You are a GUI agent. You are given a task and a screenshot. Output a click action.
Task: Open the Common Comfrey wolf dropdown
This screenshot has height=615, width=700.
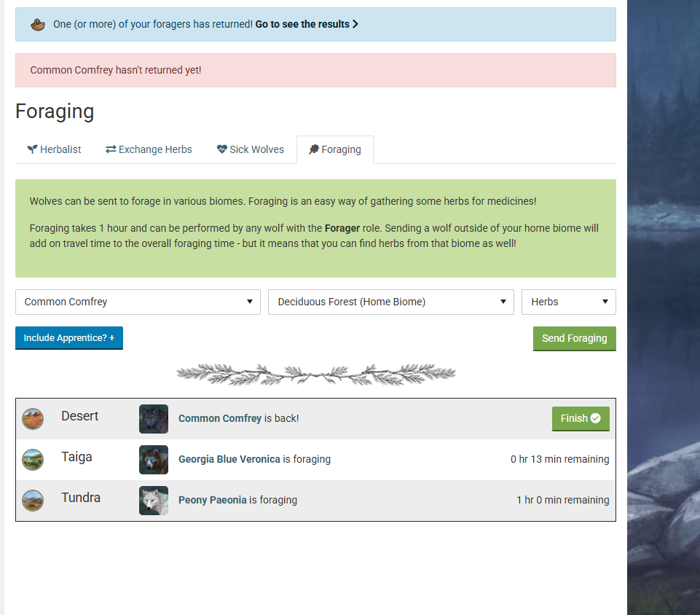pos(138,302)
